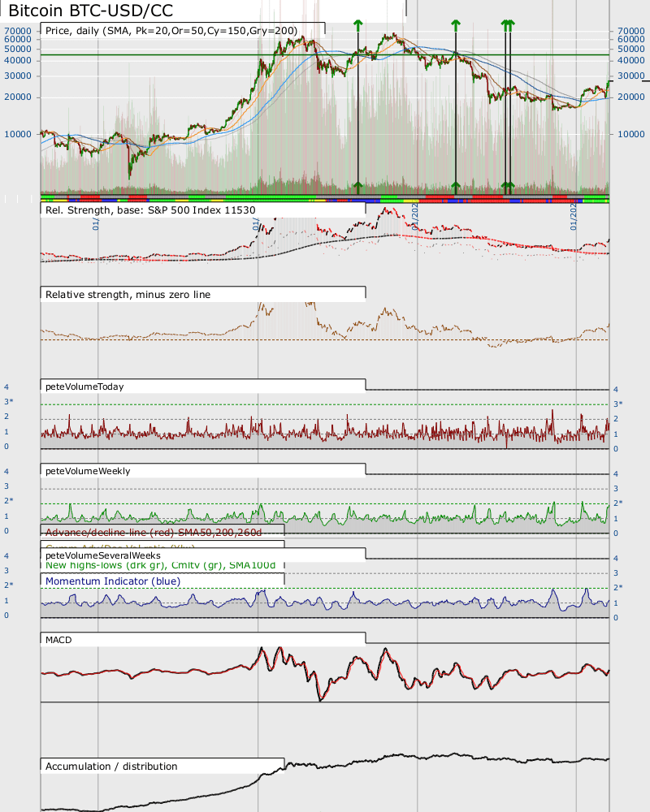Image resolution: width=650 pixels, height=812 pixels.
Task: Click the multicolor trend strip below the price chart
Action: [324, 199]
